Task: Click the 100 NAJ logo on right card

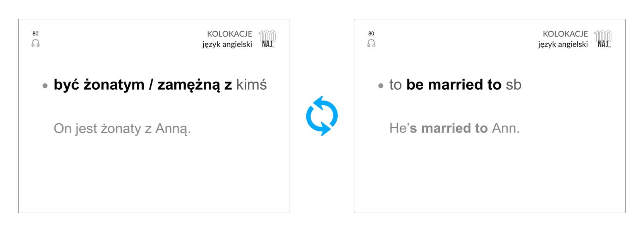Action: pyautogui.click(x=603, y=39)
